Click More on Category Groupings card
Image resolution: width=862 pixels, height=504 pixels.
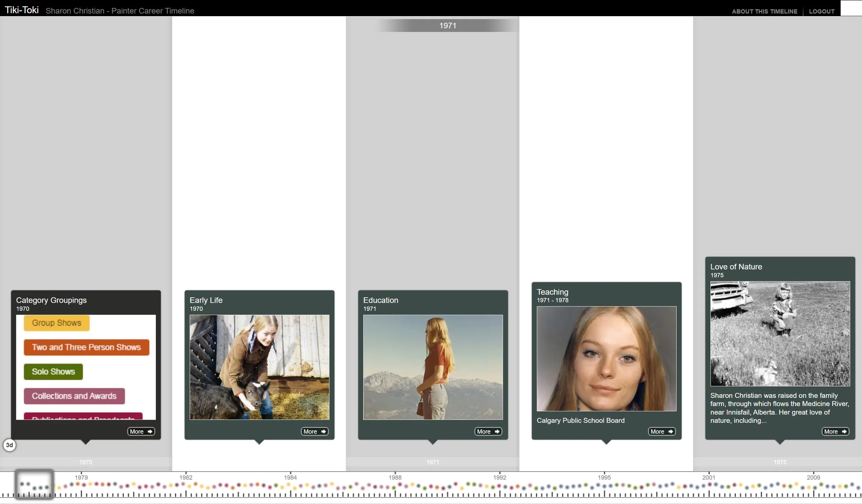tap(141, 431)
